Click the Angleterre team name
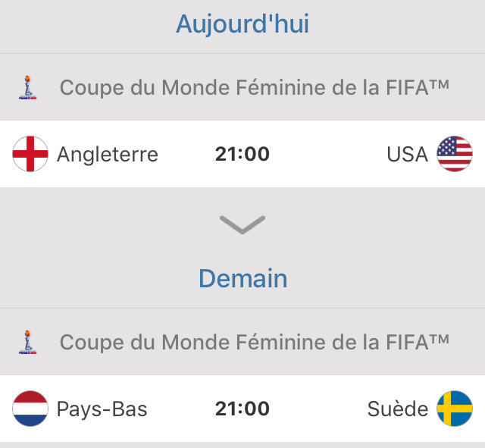 (108, 155)
